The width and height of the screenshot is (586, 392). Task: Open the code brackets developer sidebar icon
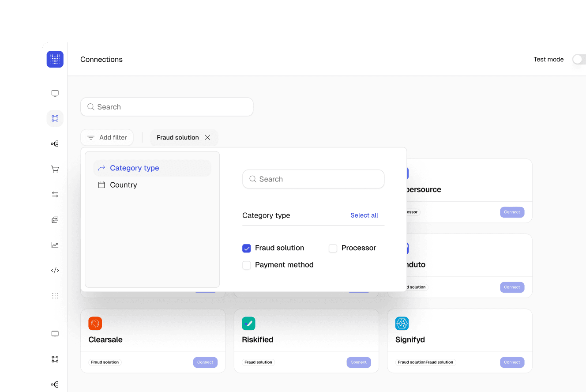click(x=55, y=270)
